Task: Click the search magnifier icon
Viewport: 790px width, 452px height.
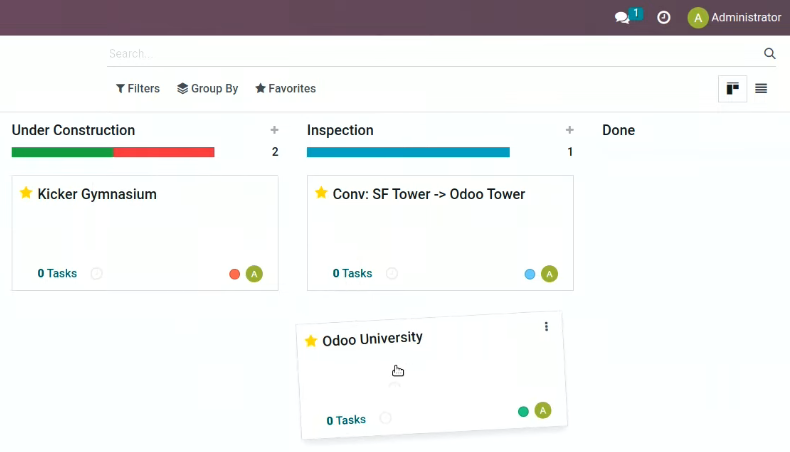Action: 769,53
